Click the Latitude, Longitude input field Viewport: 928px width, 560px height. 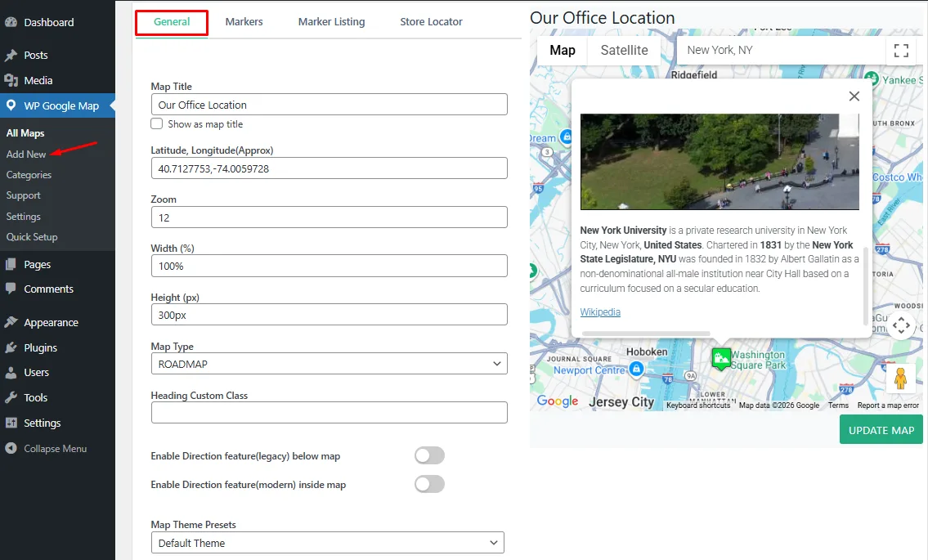pyautogui.click(x=329, y=168)
